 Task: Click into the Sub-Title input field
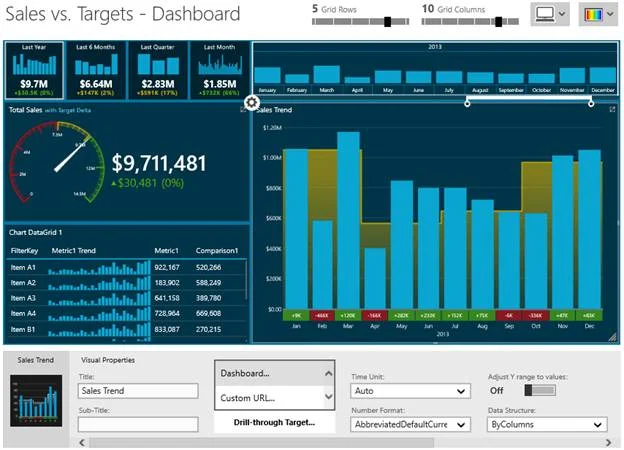point(138,424)
